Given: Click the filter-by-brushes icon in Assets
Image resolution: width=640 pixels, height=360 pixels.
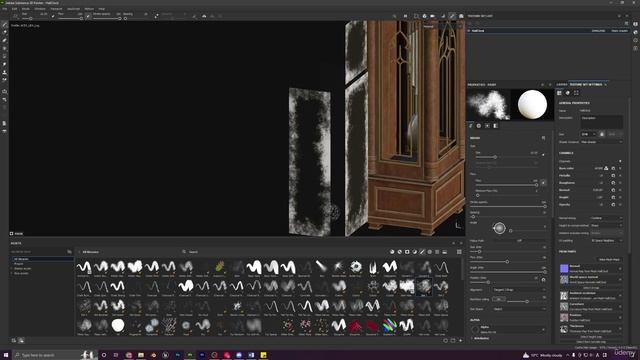Looking at the screenshot, I should 422,252.
